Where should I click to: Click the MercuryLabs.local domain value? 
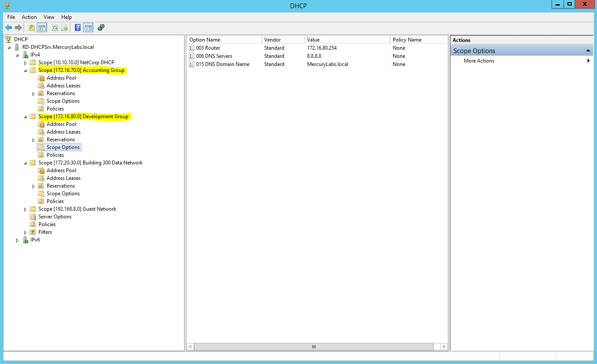click(x=328, y=64)
